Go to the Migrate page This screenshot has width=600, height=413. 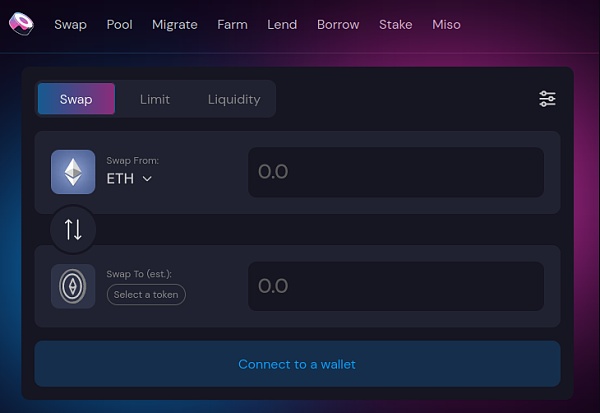(x=175, y=24)
